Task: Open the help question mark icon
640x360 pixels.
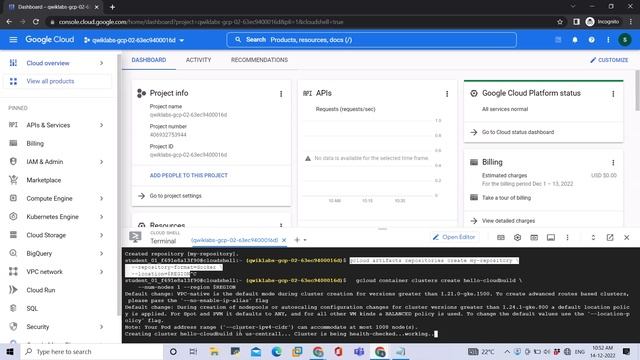Action: (591, 40)
